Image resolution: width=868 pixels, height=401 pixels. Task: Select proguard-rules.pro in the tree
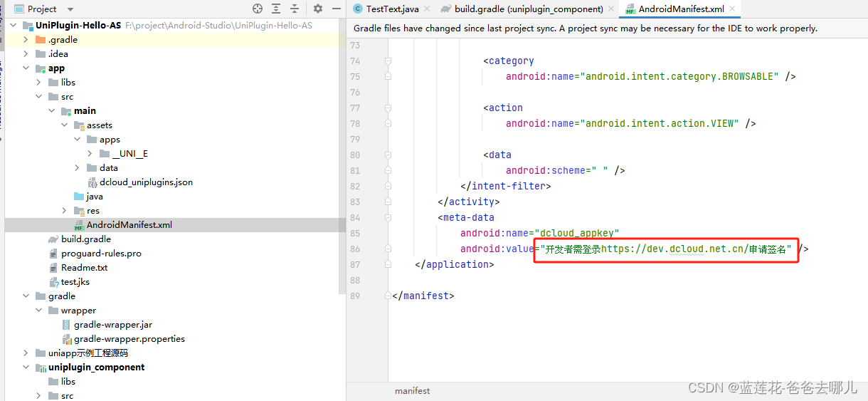[x=101, y=254]
